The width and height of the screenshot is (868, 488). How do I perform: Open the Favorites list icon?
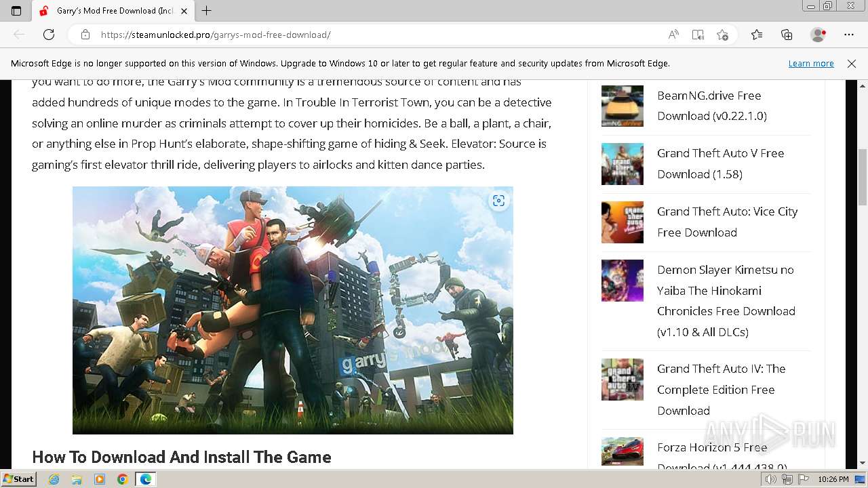coord(757,35)
